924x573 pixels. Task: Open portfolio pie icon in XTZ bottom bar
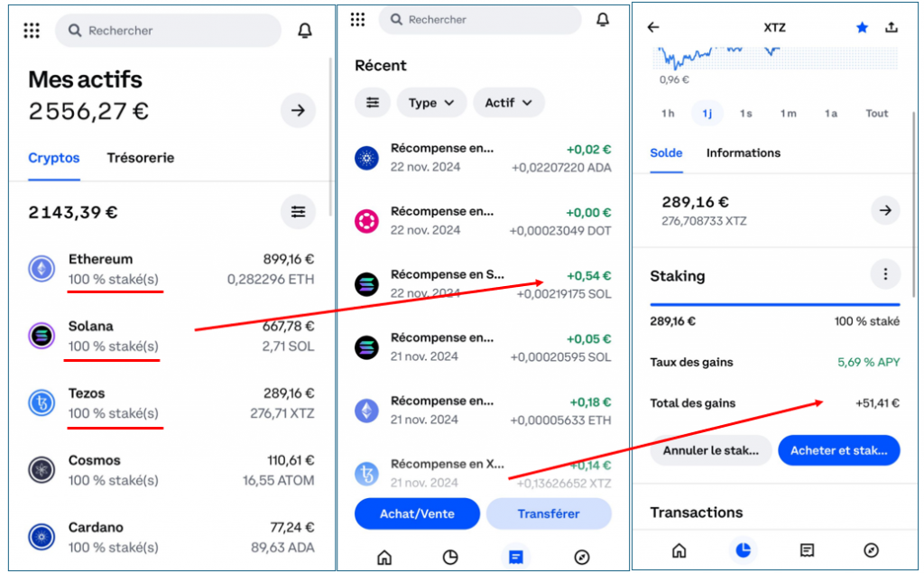click(x=744, y=550)
